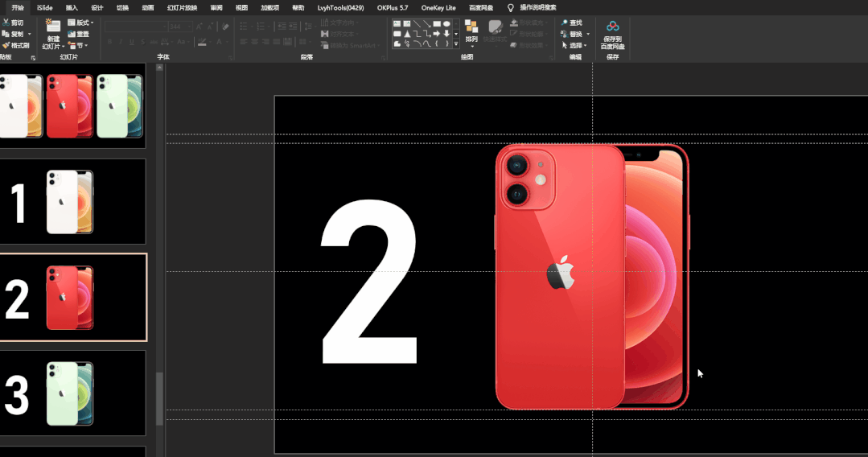Select the straight line shape
This screenshot has height=457, width=868.
coord(417,24)
